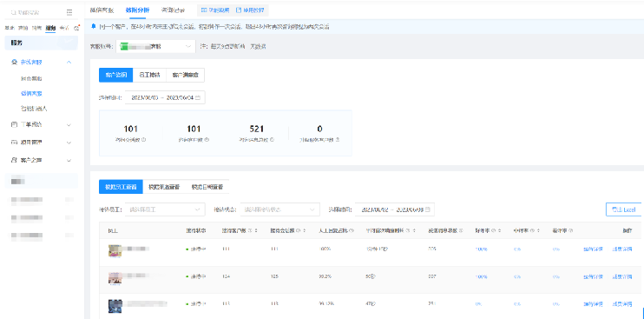Select the blue customer consultation segment tab
This screenshot has height=319, width=644.
pyautogui.click(x=115, y=76)
